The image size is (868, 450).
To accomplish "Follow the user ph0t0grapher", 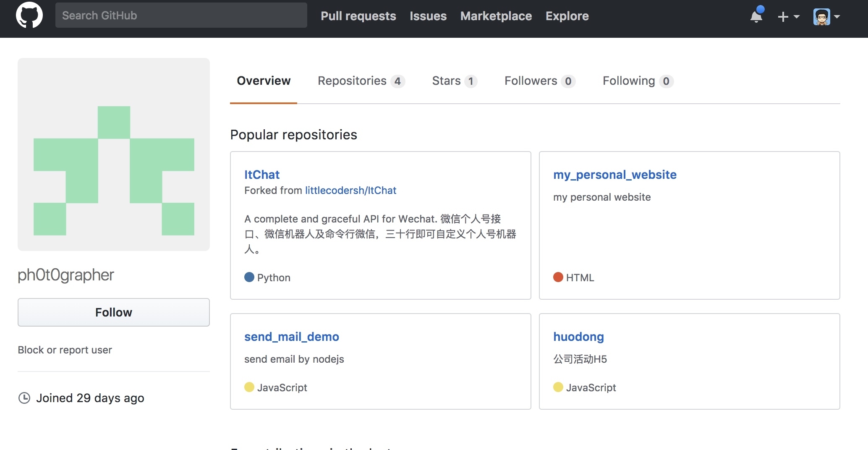I will pos(114,312).
